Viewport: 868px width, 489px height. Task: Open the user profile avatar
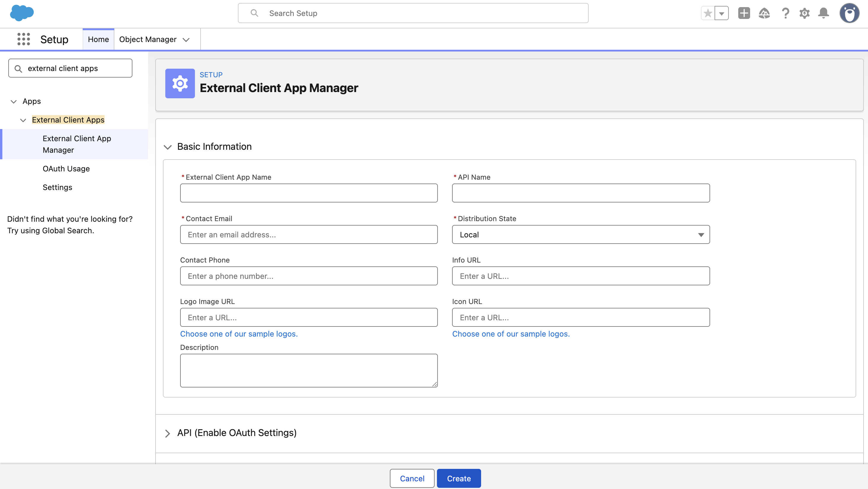coord(849,13)
